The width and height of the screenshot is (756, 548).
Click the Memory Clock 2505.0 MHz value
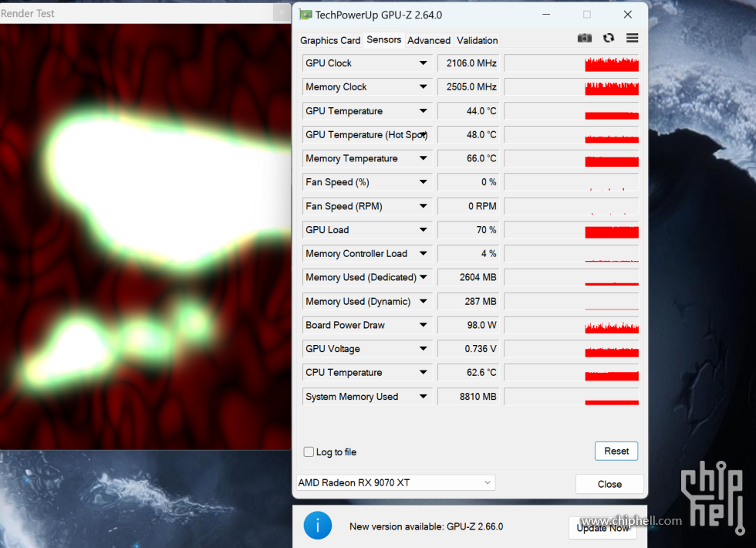(x=469, y=86)
